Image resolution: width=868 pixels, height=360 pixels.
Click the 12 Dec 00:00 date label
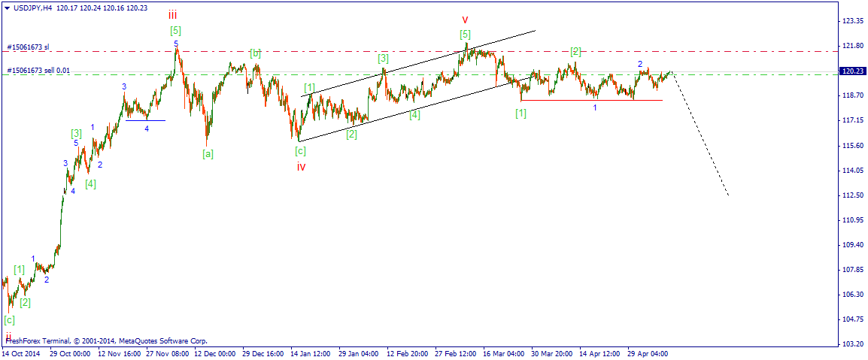point(215,352)
